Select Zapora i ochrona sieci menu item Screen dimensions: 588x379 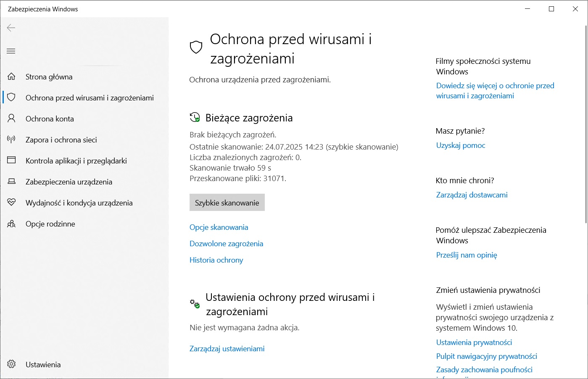point(61,140)
